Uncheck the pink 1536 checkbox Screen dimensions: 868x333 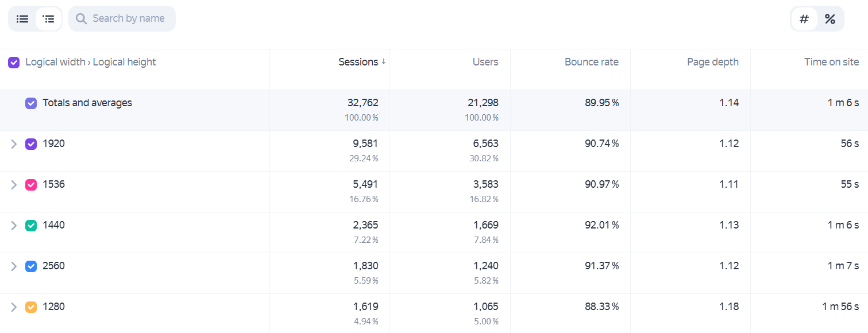coord(31,185)
